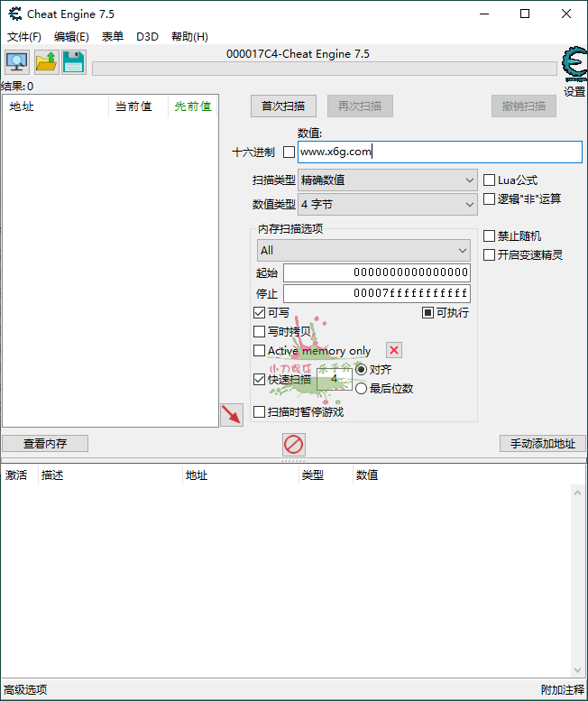Click the save floppy disk icon

point(74,62)
